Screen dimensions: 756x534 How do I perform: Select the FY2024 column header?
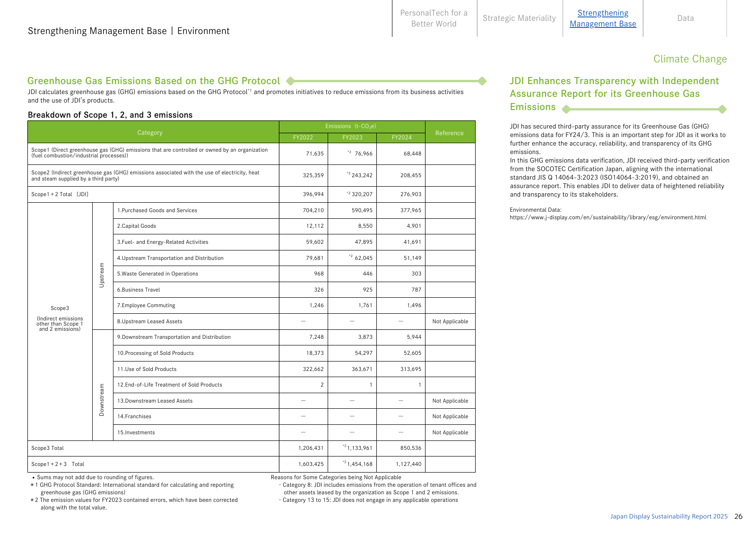point(401,138)
